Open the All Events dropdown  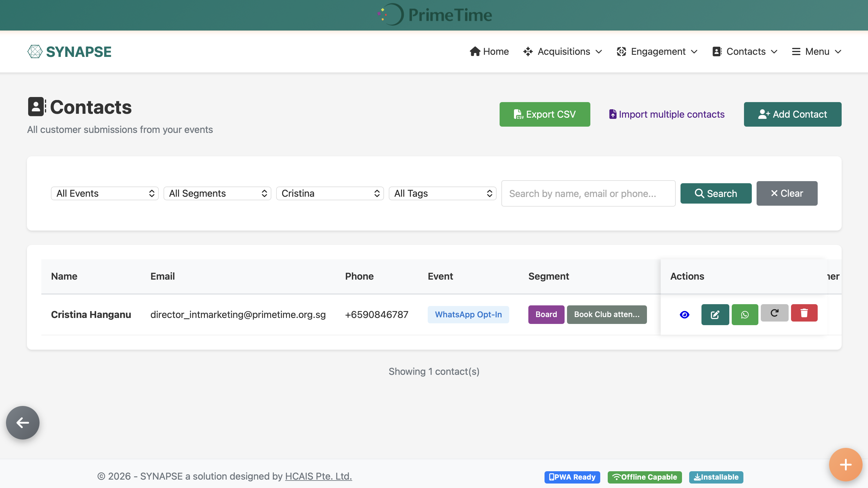[x=105, y=193]
